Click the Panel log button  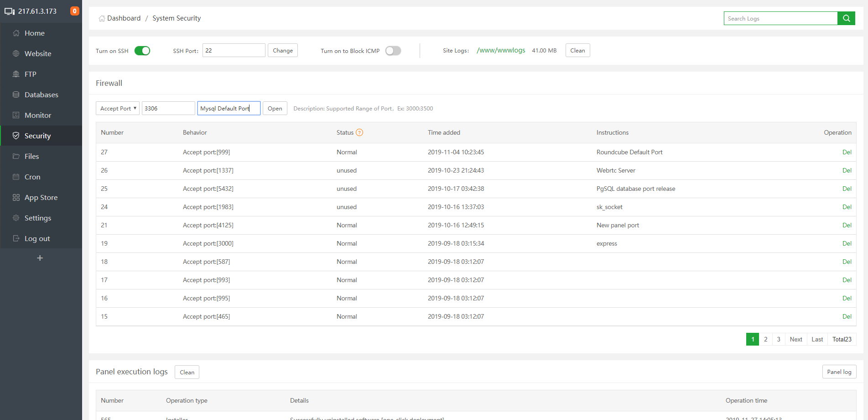coord(839,372)
